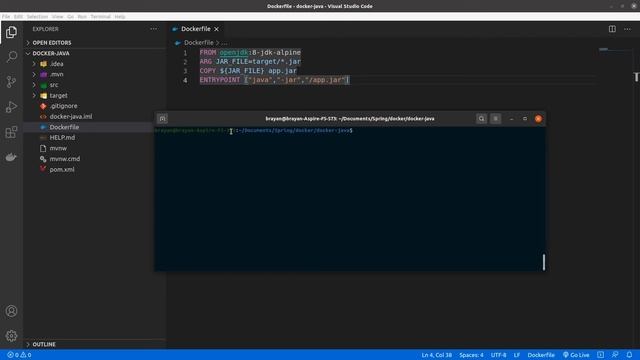Click line 2 ARG JAR_FILE code
Viewport: 640px width, 360px height.
(250, 62)
